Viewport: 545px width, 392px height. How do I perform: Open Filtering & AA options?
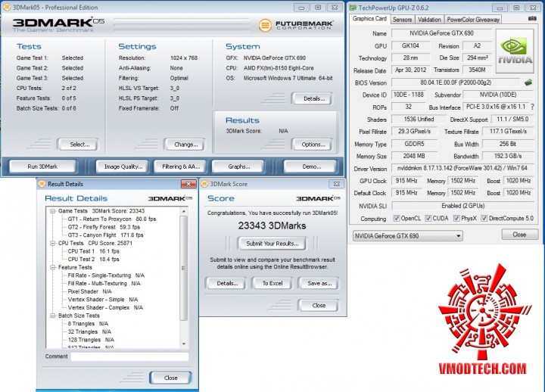pos(181,166)
